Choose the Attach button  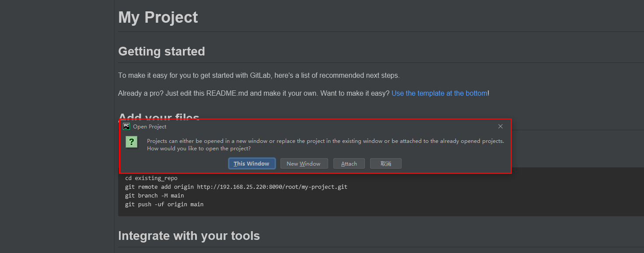[349, 163]
